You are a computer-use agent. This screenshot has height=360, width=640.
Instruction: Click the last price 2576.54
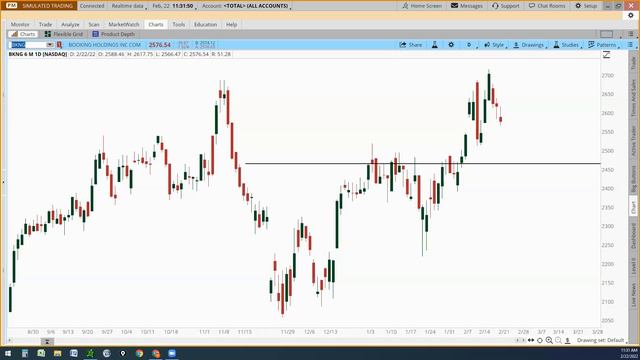(159, 45)
